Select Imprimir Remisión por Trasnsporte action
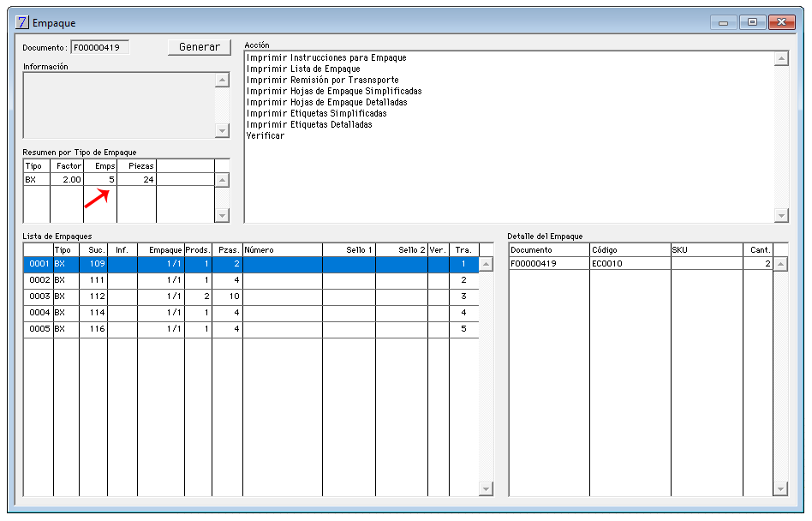 point(323,81)
